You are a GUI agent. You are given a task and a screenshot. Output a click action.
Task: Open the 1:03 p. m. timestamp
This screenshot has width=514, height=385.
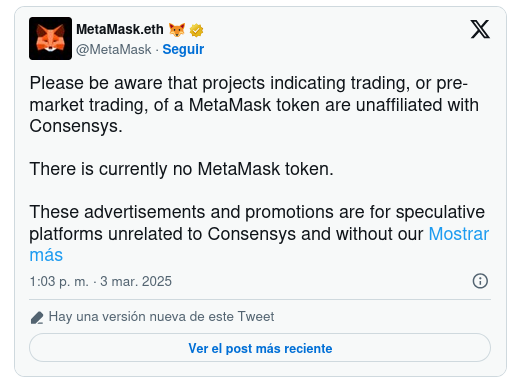[x=59, y=281]
